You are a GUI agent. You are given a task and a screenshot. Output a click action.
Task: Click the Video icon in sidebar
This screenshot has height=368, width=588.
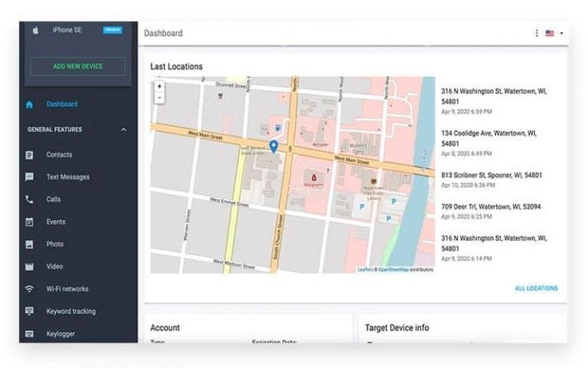30,266
